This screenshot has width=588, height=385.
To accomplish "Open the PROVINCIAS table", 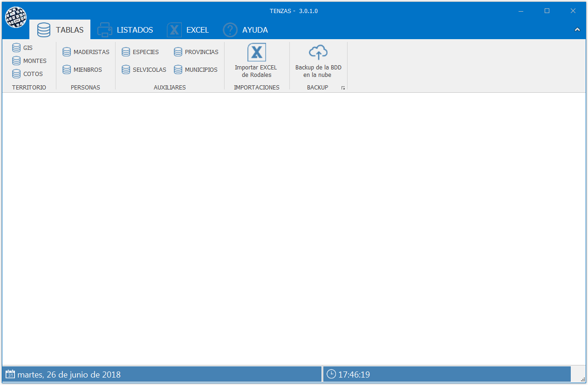I will pyautogui.click(x=196, y=52).
